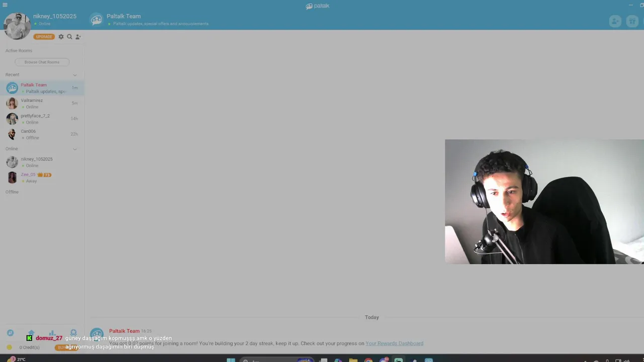Open Chrome from the taskbar
Viewport: 644px width, 362px height.
tap(368, 360)
